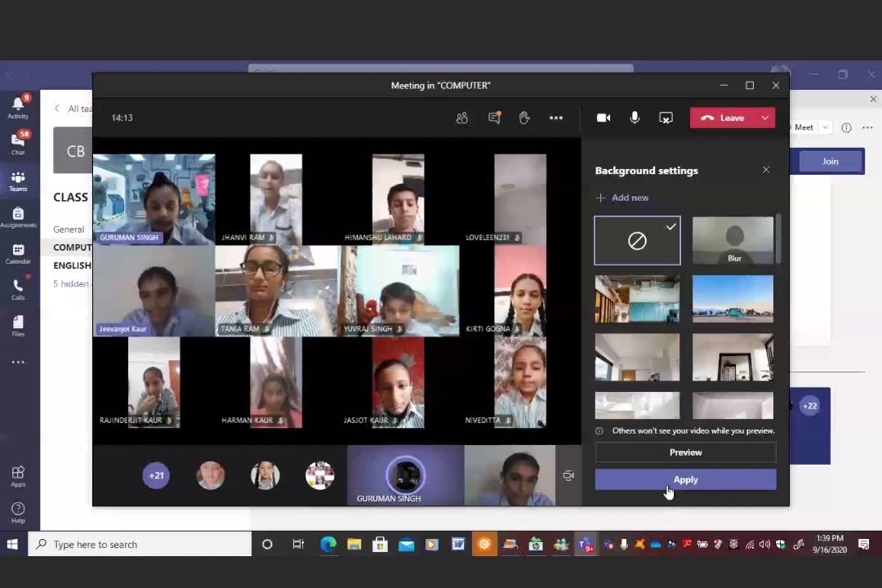Apply the selected background

pos(686,479)
